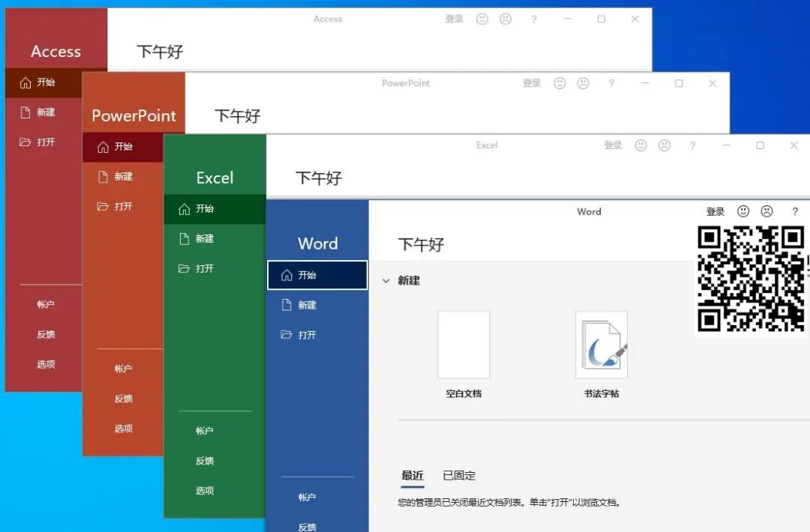Click the new document icon in Word sidebar
Viewport: 810px width, 532px height.
coord(286,305)
